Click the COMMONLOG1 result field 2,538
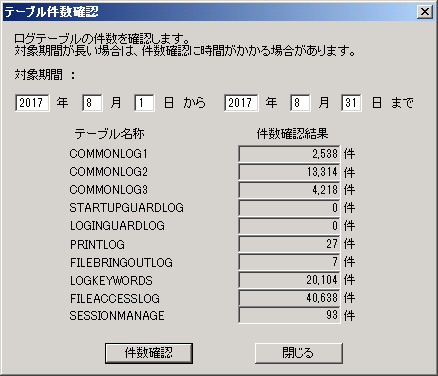438x376 pixels. pos(289,154)
